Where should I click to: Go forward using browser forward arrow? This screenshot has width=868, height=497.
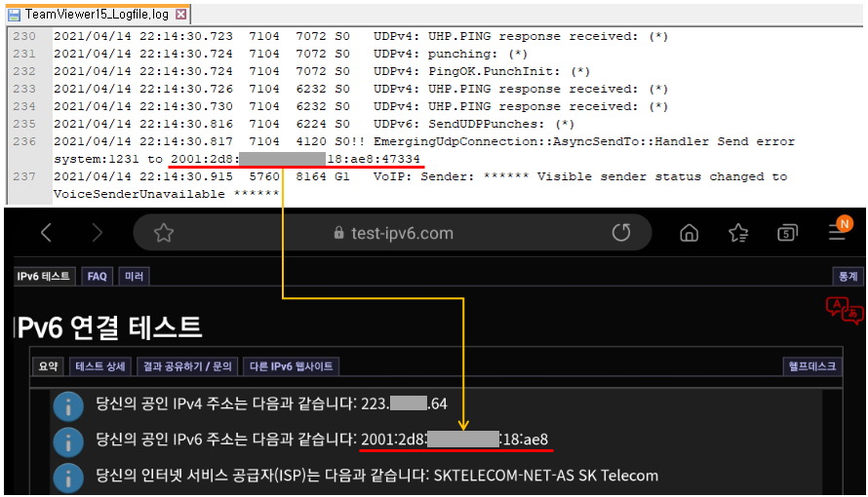pos(97,233)
